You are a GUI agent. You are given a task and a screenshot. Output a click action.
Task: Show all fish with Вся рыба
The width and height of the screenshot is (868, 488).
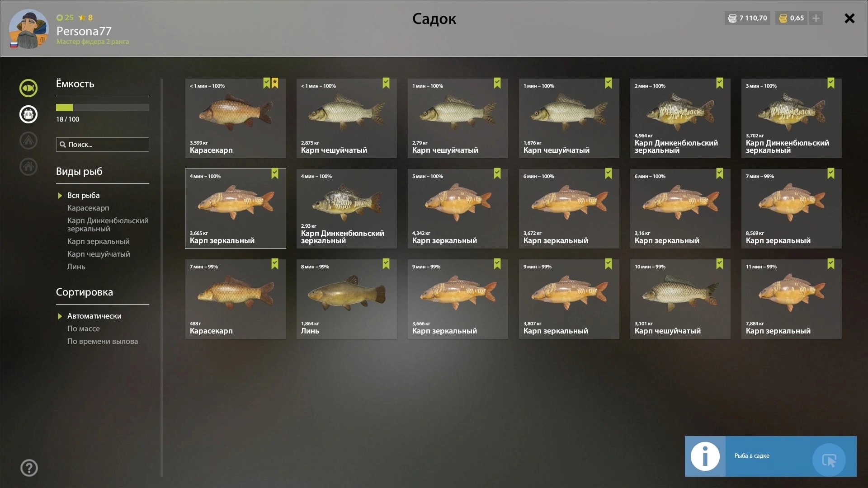pos(83,195)
